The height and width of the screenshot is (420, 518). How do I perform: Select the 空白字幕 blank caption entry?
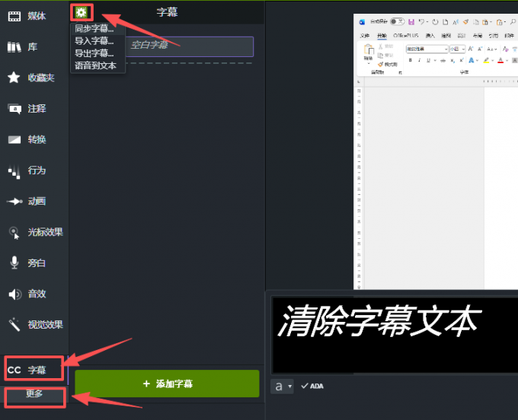point(189,46)
